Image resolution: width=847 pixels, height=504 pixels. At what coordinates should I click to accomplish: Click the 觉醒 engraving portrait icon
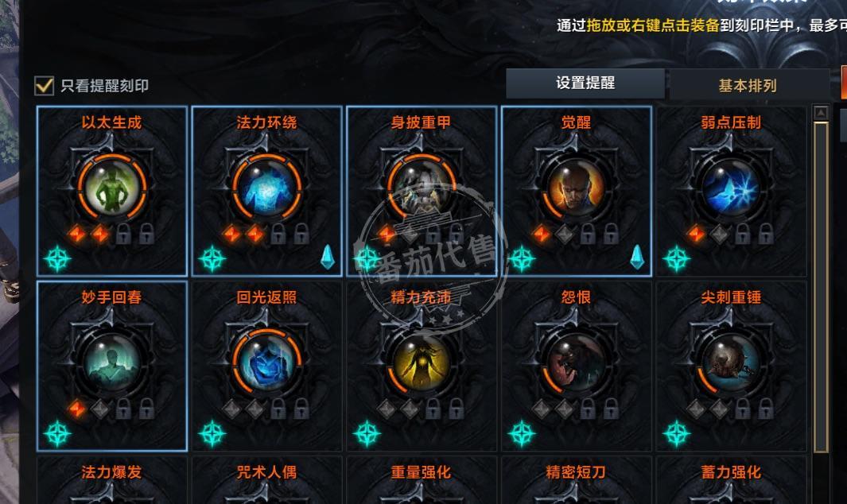click(x=576, y=186)
